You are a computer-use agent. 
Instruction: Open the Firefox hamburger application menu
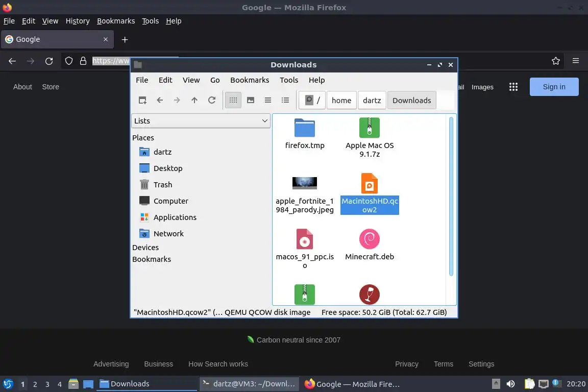[576, 61]
